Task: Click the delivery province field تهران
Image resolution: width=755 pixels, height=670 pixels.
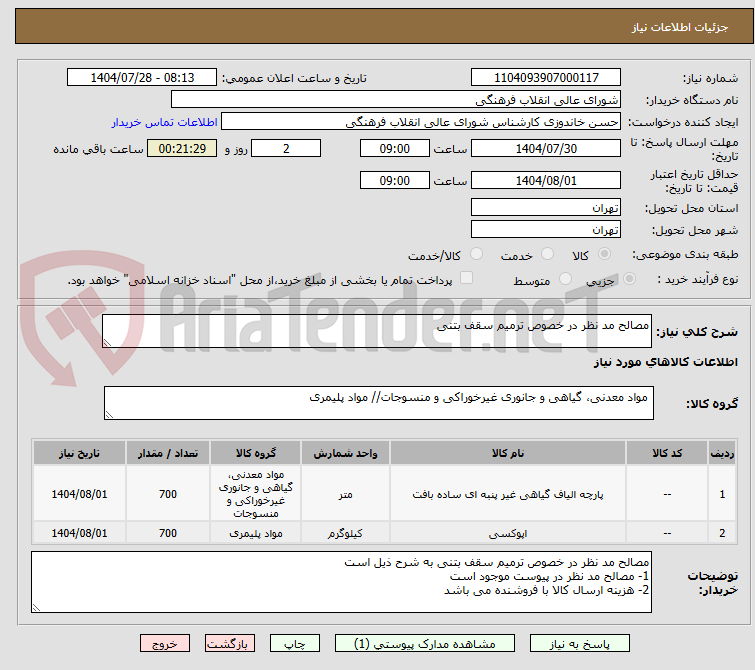Action: point(546,208)
